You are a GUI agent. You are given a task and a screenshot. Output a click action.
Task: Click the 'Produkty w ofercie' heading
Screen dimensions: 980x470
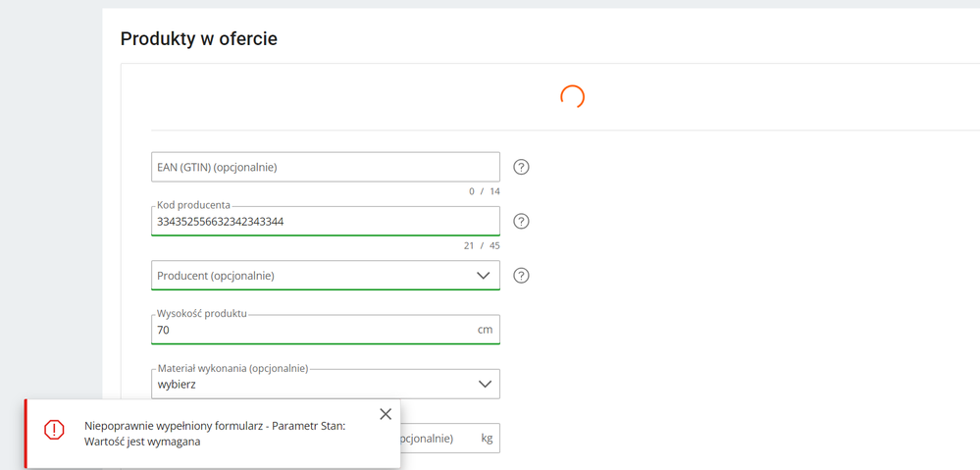[199, 39]
